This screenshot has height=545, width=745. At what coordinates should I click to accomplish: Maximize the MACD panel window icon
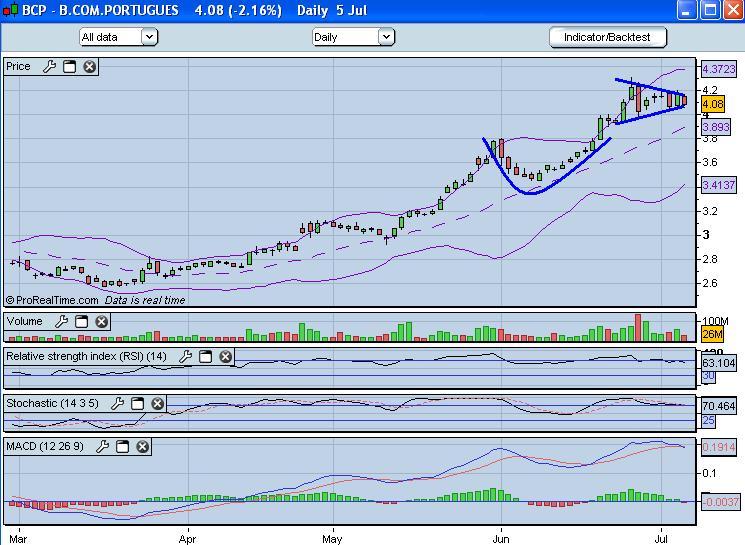click(123, 447)
